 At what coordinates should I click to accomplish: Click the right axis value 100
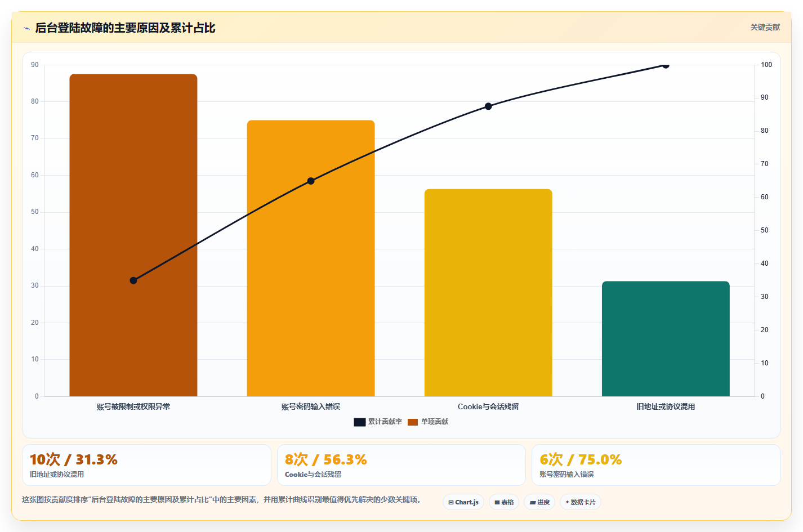[766, 65]
